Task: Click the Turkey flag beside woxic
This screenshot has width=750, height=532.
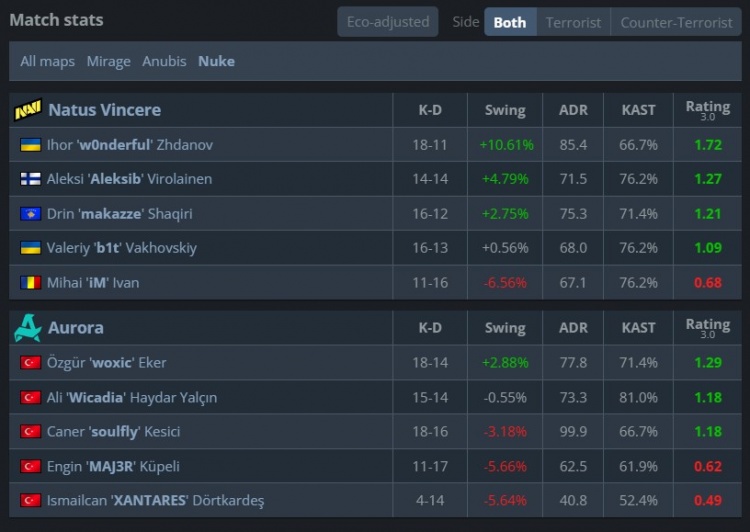Action: pyautogui.click(x=30, y=363)
